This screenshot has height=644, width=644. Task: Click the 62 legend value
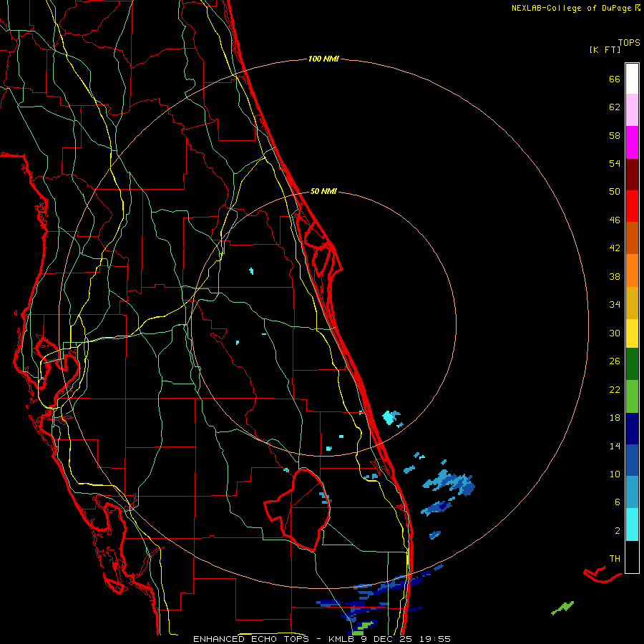pyautogui.click(x=615, y=107)
